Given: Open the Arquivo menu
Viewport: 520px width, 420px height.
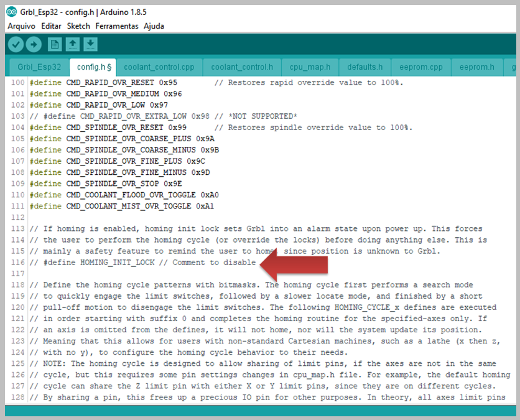Looking at the screenshot, I should pyautogui.click(x=22, y=26).
